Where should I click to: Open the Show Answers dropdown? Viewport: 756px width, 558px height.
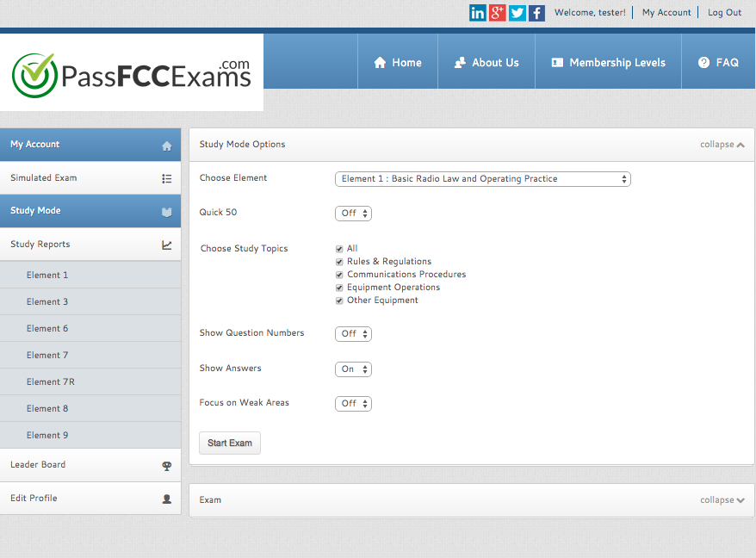tap(353, 369)
